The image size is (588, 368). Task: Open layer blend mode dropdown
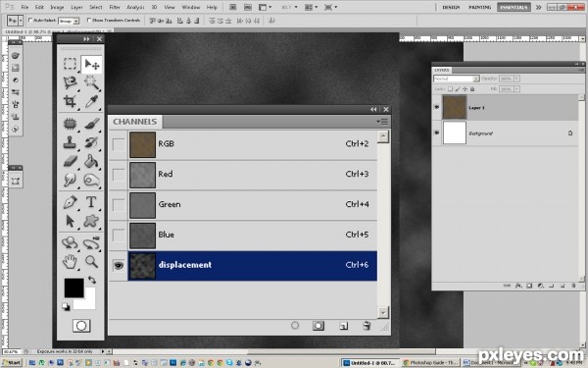(457, 79)
